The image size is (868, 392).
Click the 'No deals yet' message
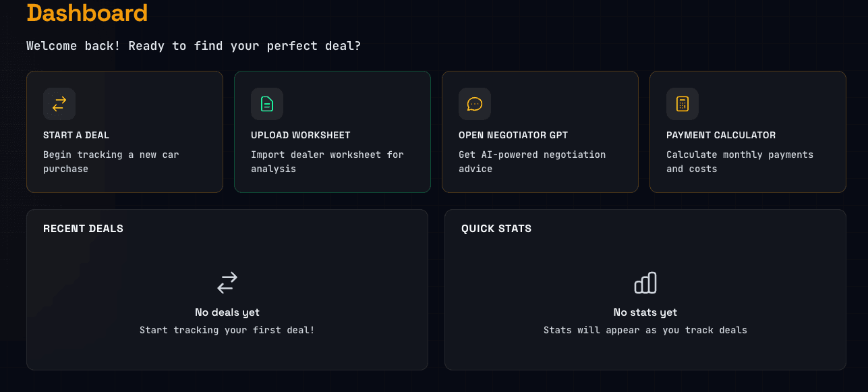pos(227,312)
